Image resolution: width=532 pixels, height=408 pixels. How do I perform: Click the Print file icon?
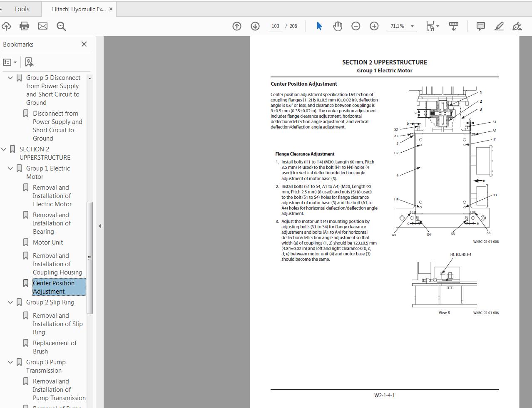pos(24,26)
